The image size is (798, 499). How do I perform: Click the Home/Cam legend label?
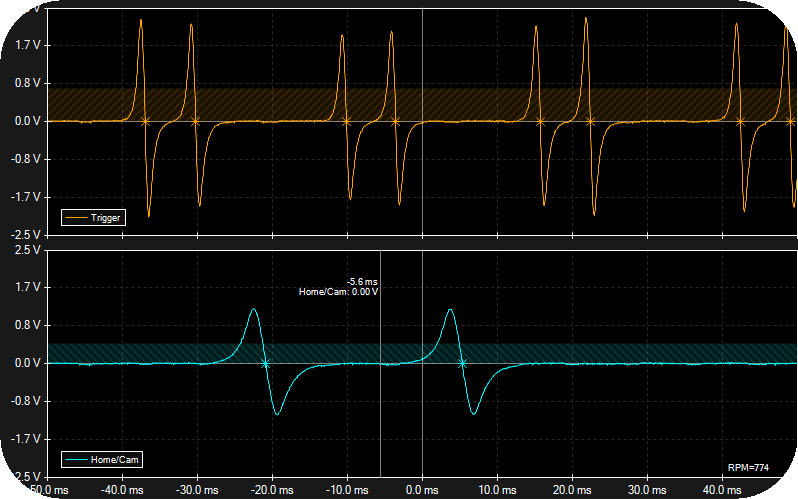pyautogui.click(x=112, y=460)
